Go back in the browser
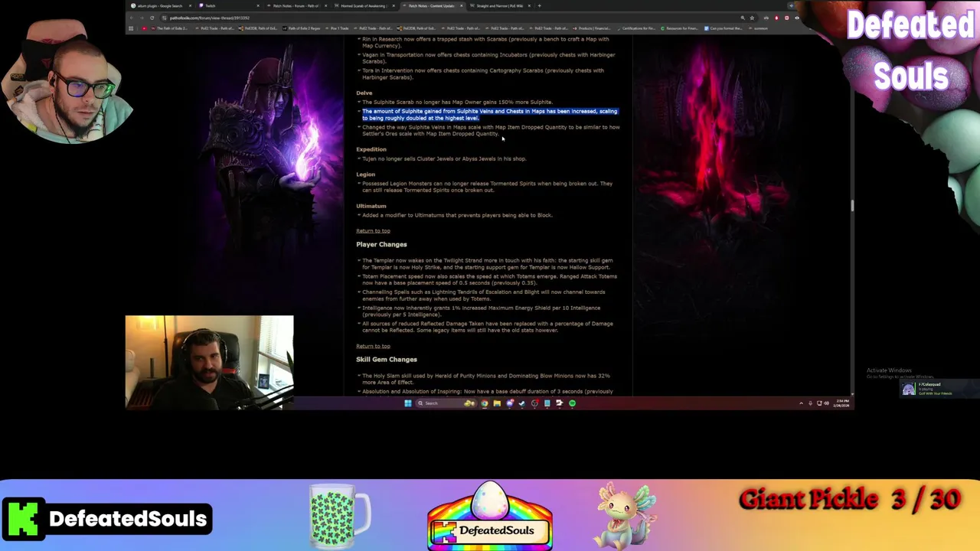The height and width of the screenshot is (551, 980). [132, 18]
